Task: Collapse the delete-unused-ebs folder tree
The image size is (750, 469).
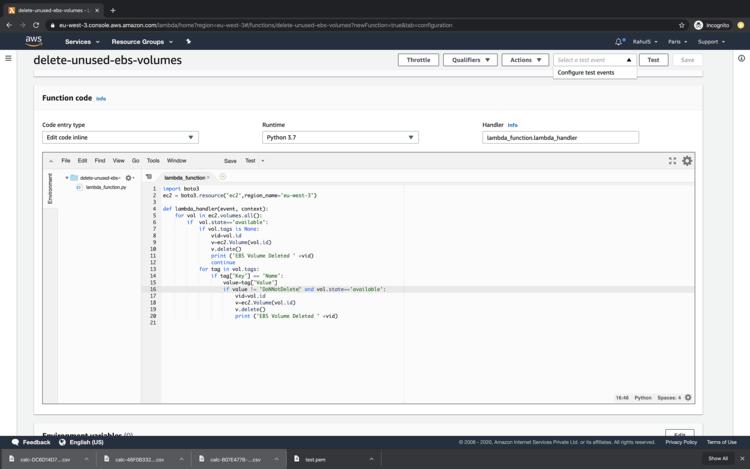Action: point(67,178)
